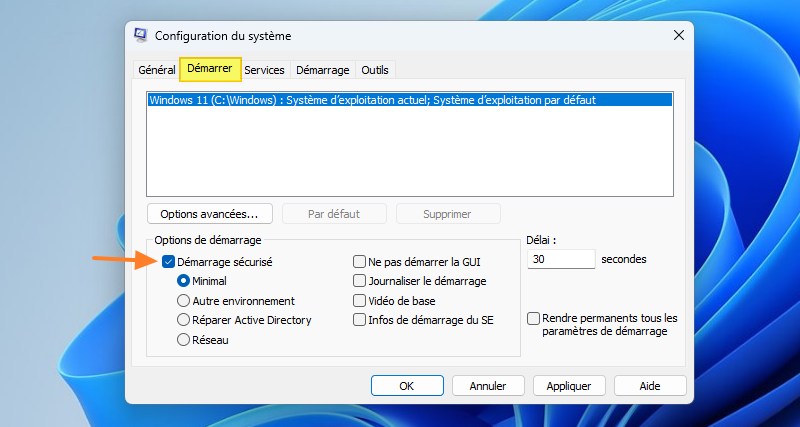Go to the Services tab
This screenshot has height=427, width=800.
tap(264, 70)
